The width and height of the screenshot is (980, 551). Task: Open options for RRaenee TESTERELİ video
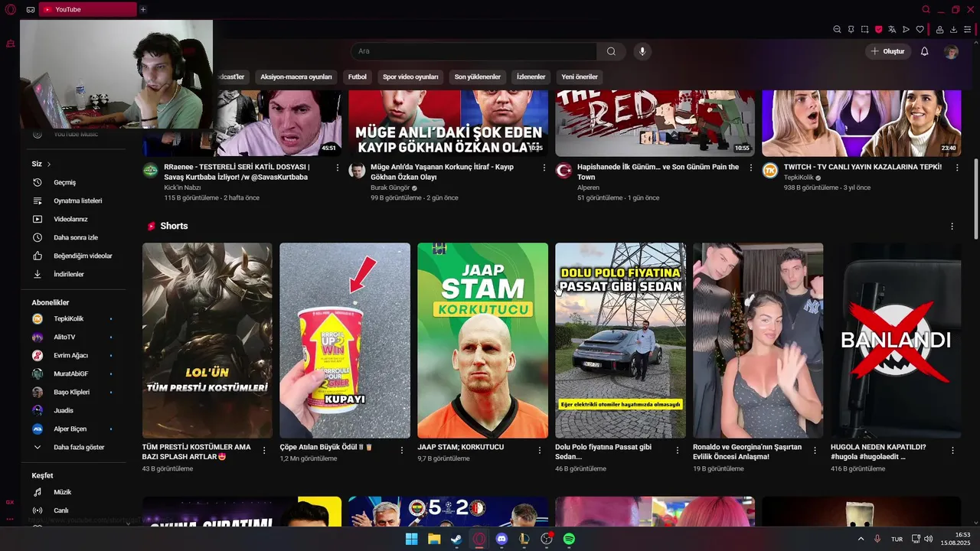tap(338, 168)
